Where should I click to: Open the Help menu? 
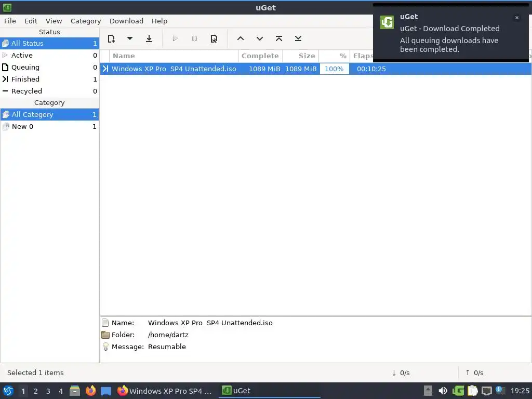[159, 21]
